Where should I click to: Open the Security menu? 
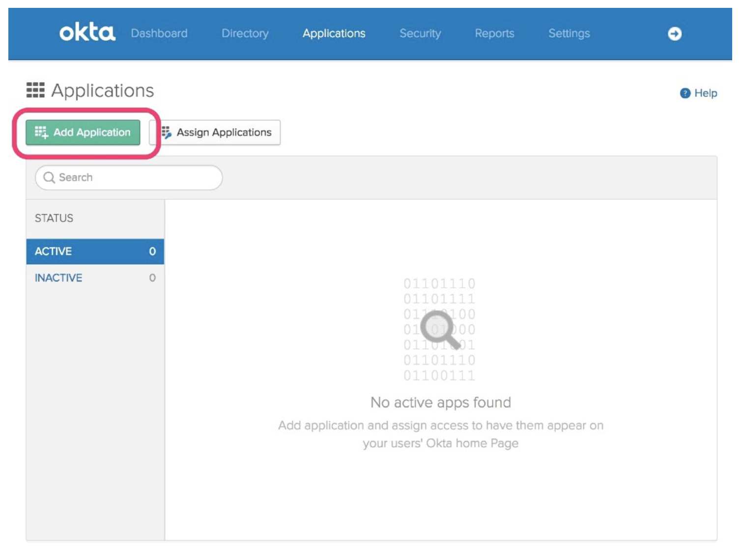(x=420, y=33)
